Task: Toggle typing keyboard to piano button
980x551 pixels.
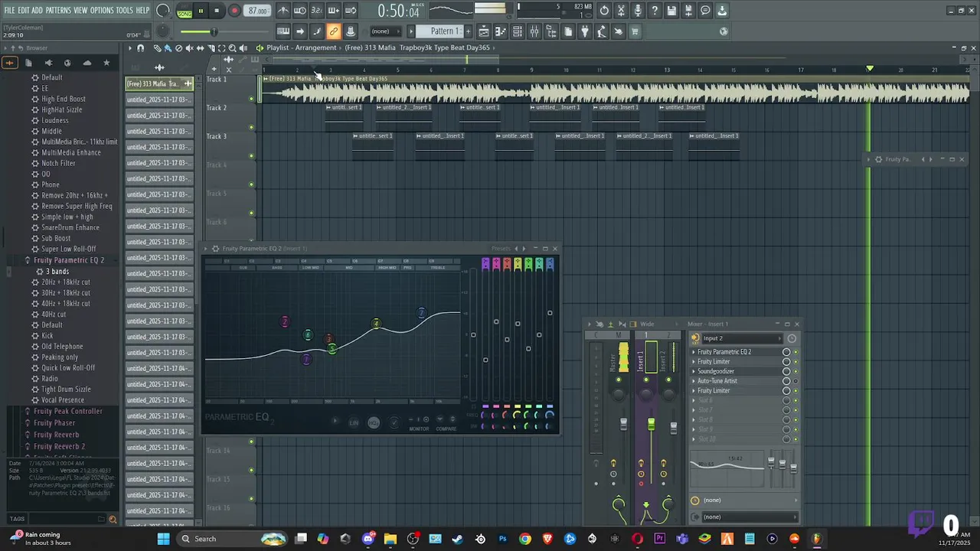Action: 283,31
